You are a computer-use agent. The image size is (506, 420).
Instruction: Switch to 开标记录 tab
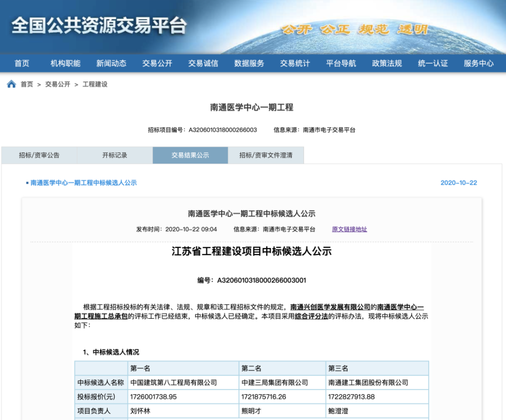click(x=115, y=155)
